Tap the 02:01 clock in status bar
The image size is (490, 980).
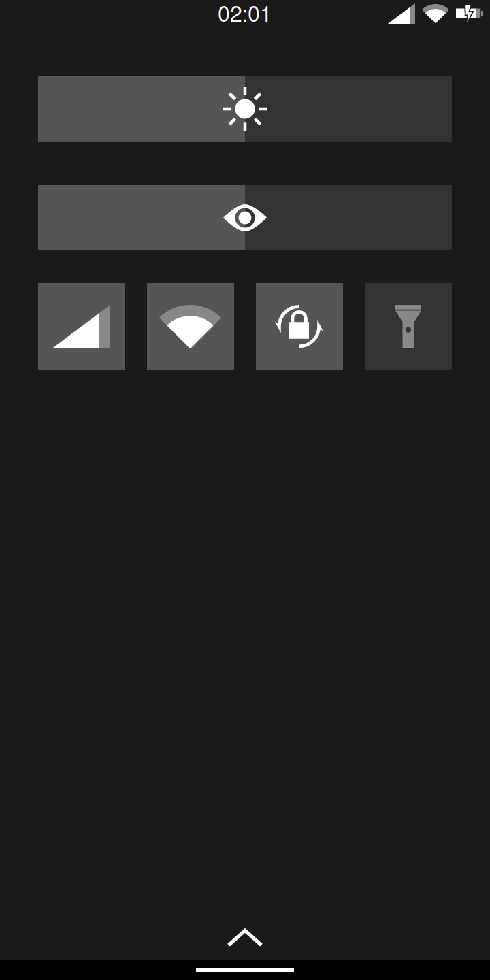[244, 14]
